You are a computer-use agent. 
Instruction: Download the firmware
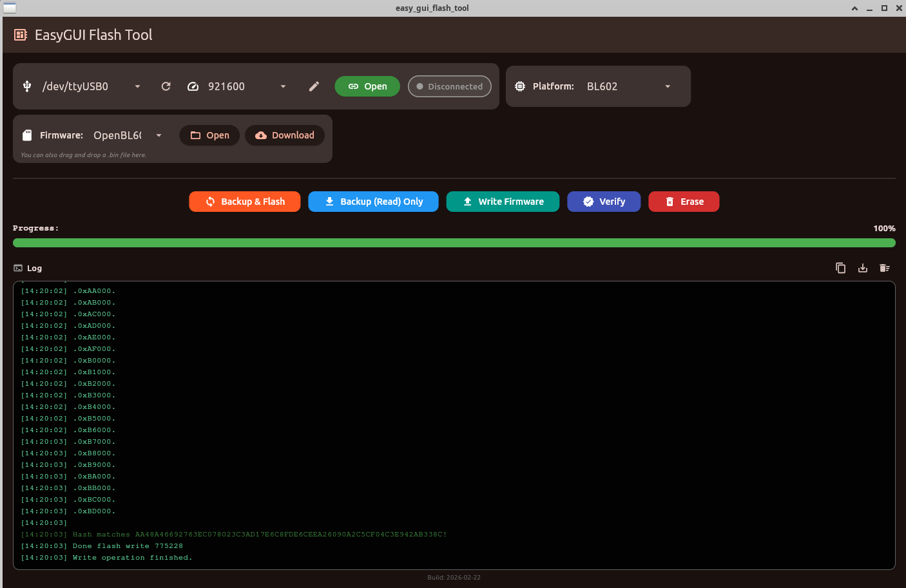[285, 135]
